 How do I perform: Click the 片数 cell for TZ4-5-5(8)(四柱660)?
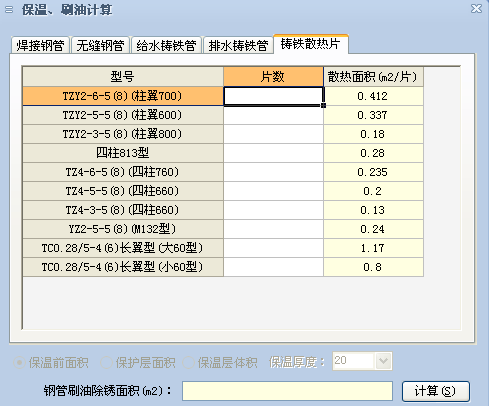click(273, 191)
